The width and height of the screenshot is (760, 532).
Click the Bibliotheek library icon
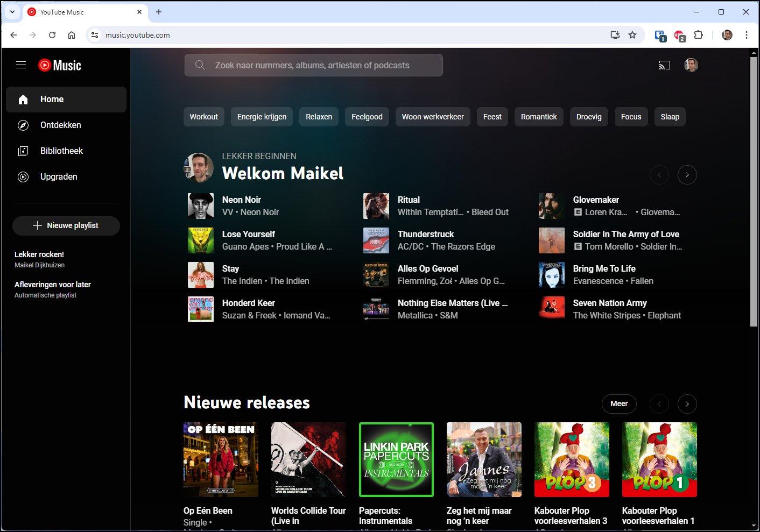[x=23, y=151]
